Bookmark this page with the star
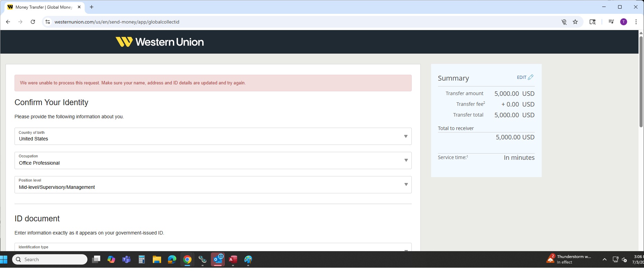This screenshot has height=276, width=644. point(575,22)
